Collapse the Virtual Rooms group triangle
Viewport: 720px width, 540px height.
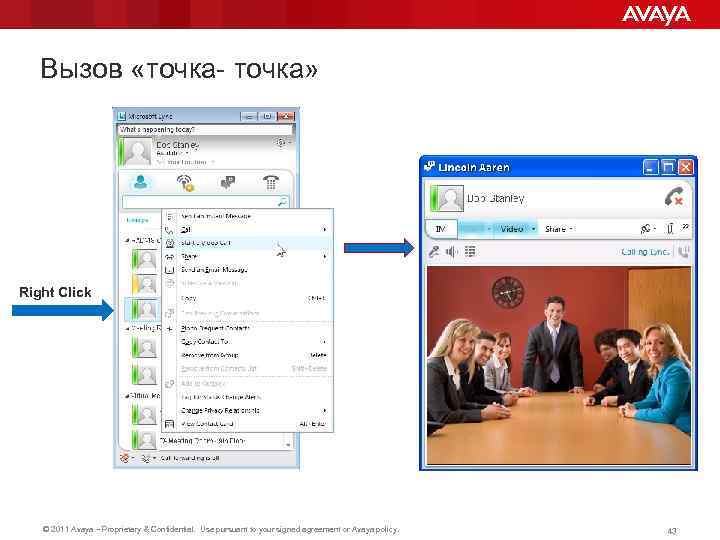[x=127, y=396]
